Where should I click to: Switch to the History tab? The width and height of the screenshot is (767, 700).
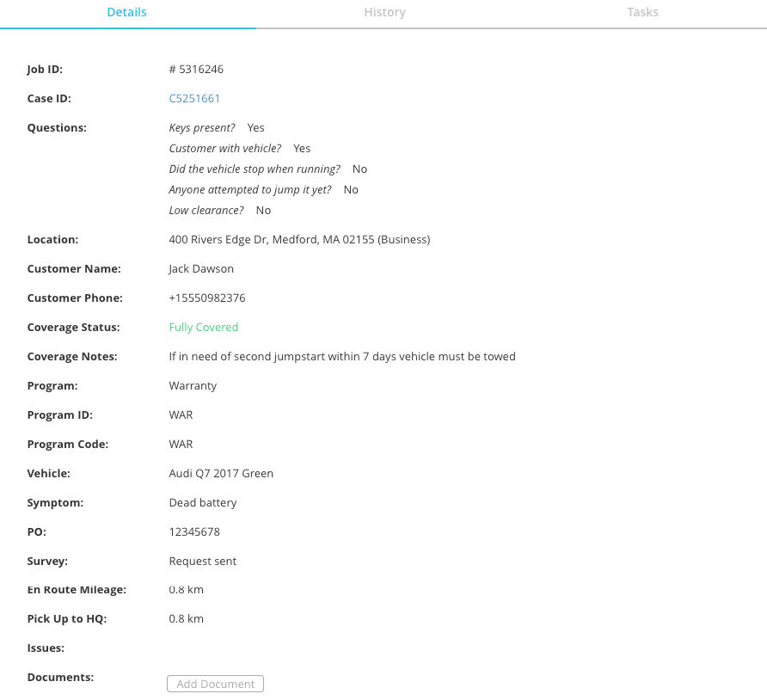tap(384, 12)
